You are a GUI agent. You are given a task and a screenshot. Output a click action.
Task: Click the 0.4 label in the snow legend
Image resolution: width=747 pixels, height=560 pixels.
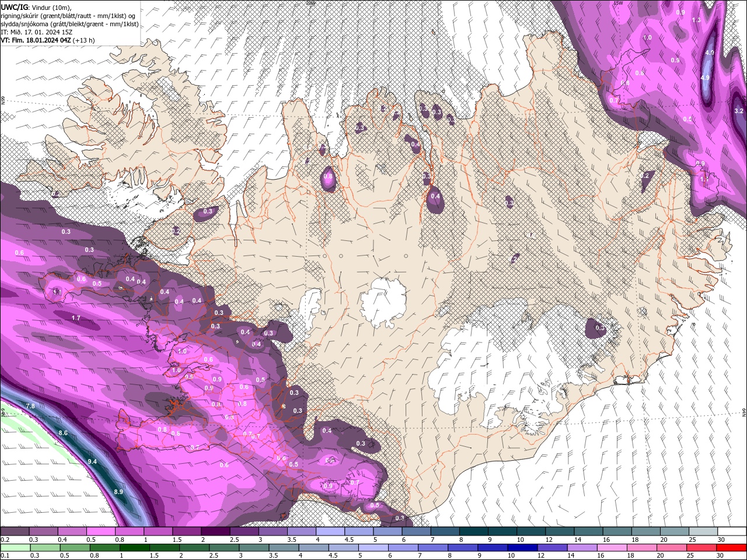(x=62, y=540)
